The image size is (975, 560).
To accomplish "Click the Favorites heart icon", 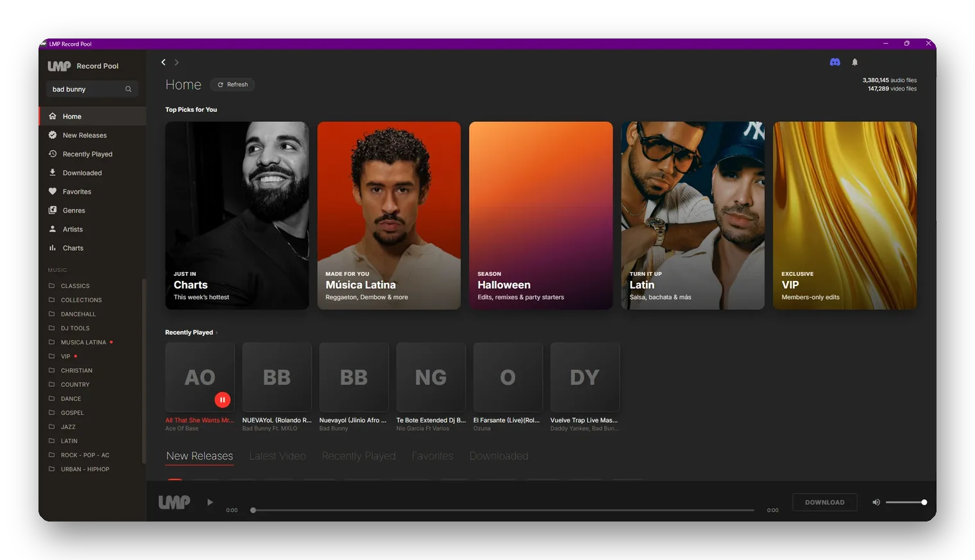I will [x=53, y=191].
